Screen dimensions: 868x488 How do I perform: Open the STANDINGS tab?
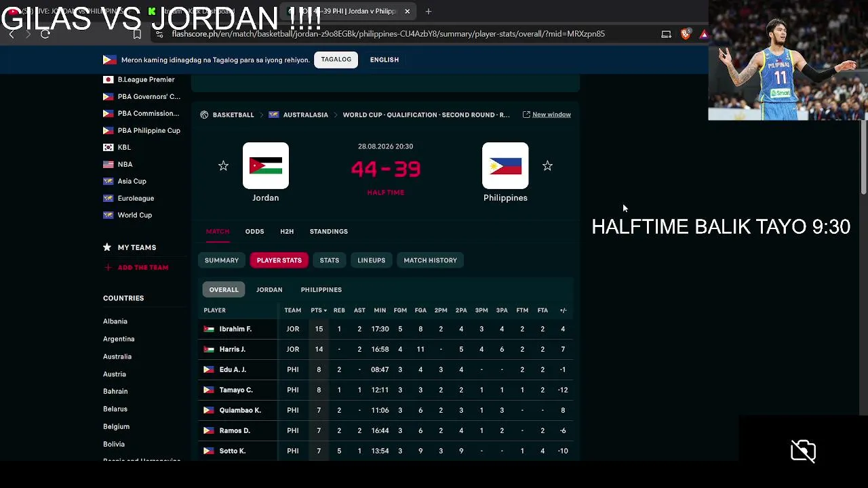329,231
